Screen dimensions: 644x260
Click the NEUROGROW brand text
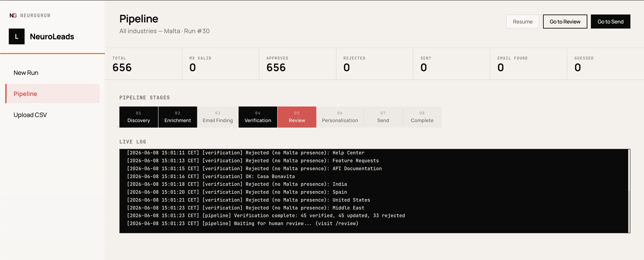point(35,16)
